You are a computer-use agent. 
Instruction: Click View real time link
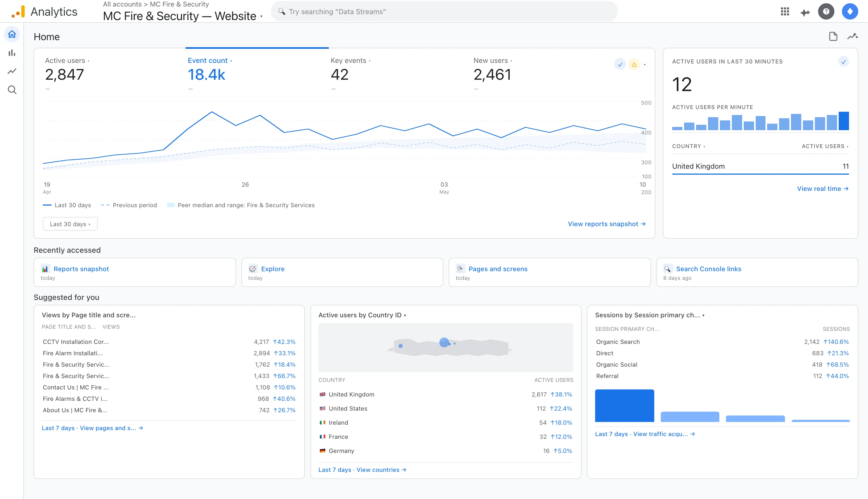click(823, 189)
